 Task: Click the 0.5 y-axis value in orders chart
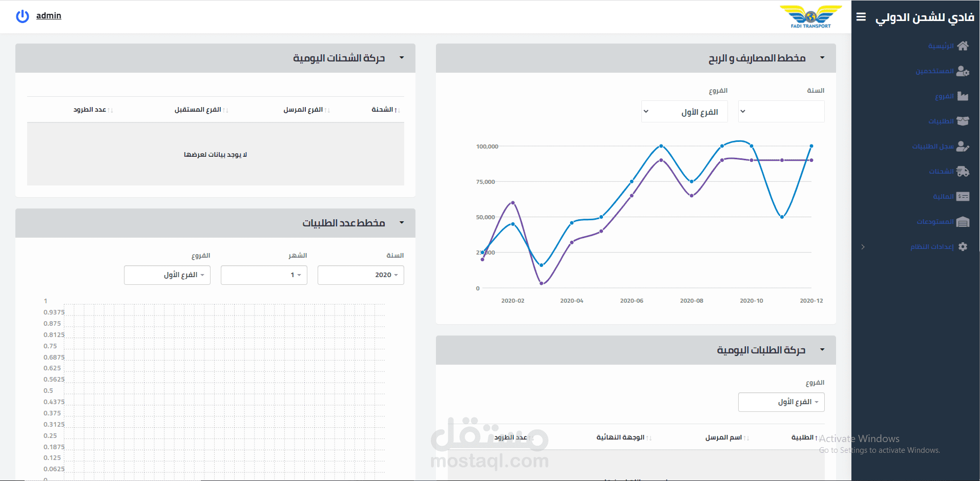pos(48,391)
